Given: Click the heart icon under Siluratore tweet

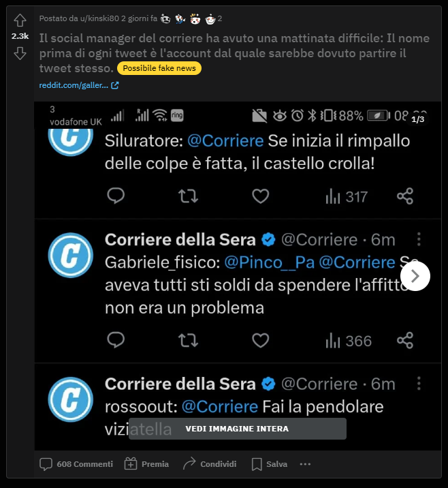Looking at the screenshot, I should 260,196.
